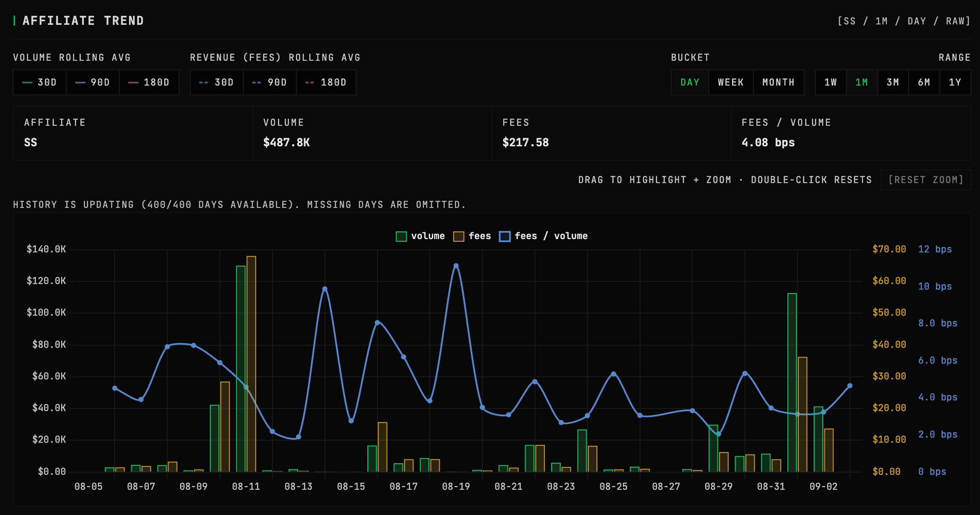Toggle the revenue fees 30D rolling average
Viewport: 980px width, 515px height.
tap(217, 82)
